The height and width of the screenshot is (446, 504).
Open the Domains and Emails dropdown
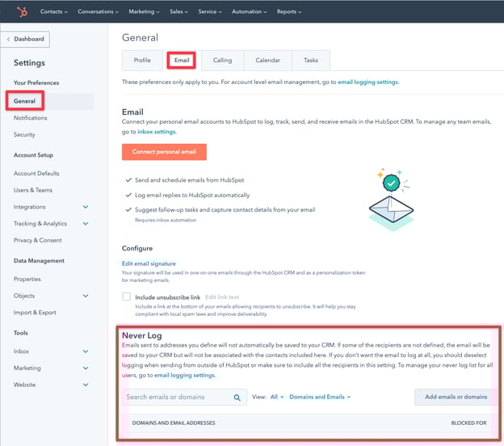click(x=320, y=398)
